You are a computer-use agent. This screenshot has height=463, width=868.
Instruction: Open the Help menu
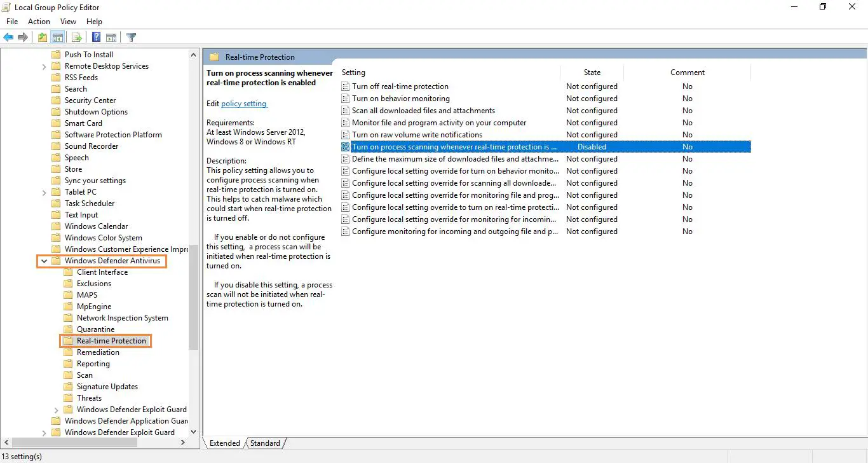coord(94,22)
